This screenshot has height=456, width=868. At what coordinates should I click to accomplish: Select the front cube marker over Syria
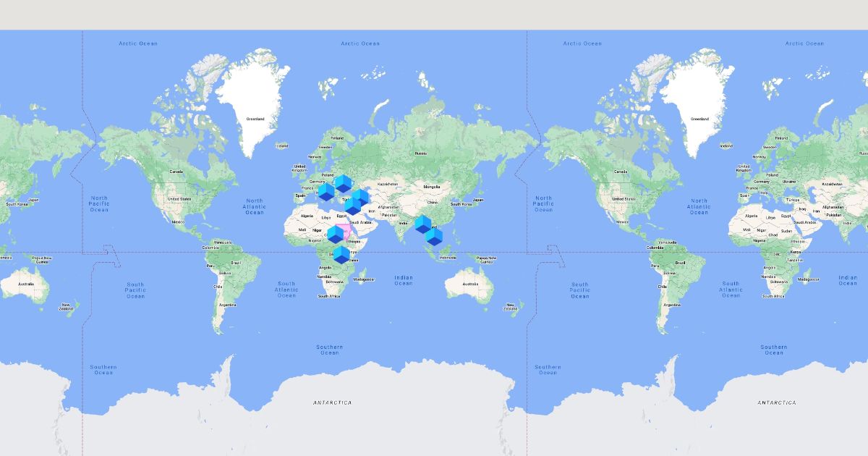pos(353,206)
